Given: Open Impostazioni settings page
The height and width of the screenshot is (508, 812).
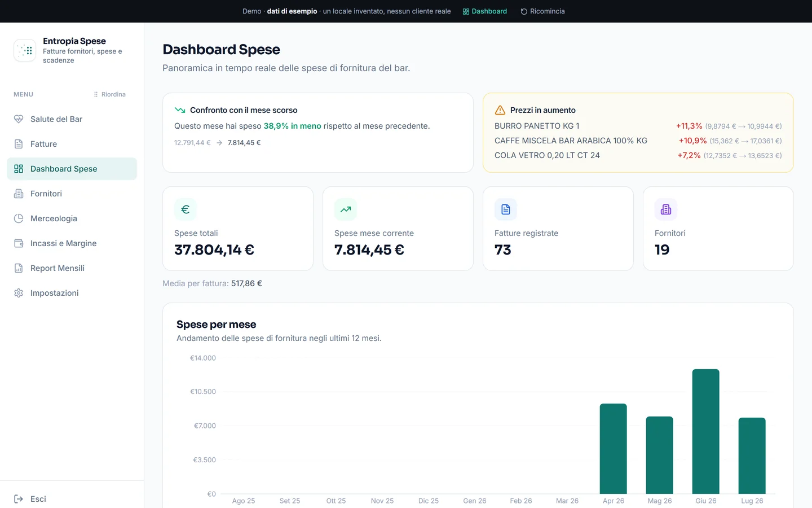Looking at the screenshot, I should 72,293.
